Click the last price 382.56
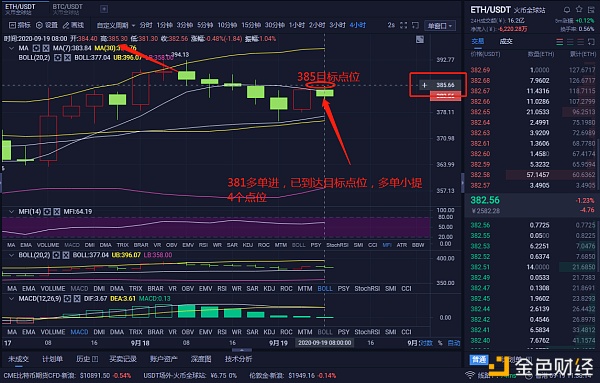The image size is (600, 383). (x=485, y=200)
